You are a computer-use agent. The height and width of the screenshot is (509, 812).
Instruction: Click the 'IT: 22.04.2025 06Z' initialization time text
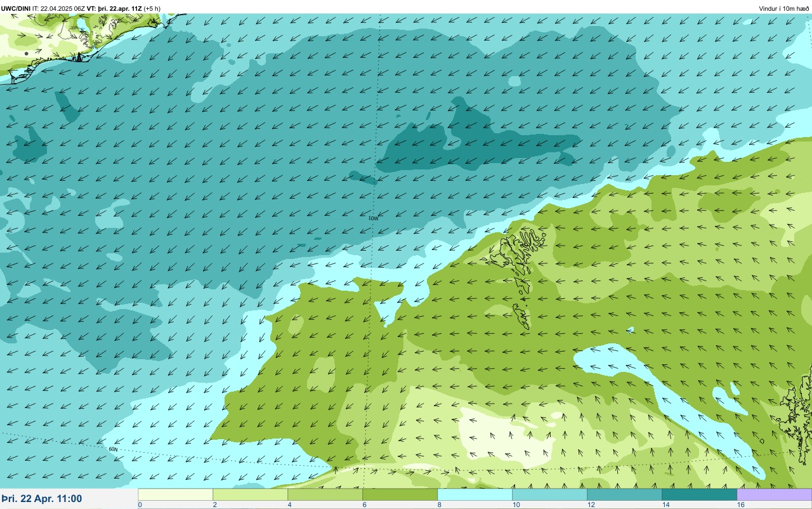tap(58, 8)
